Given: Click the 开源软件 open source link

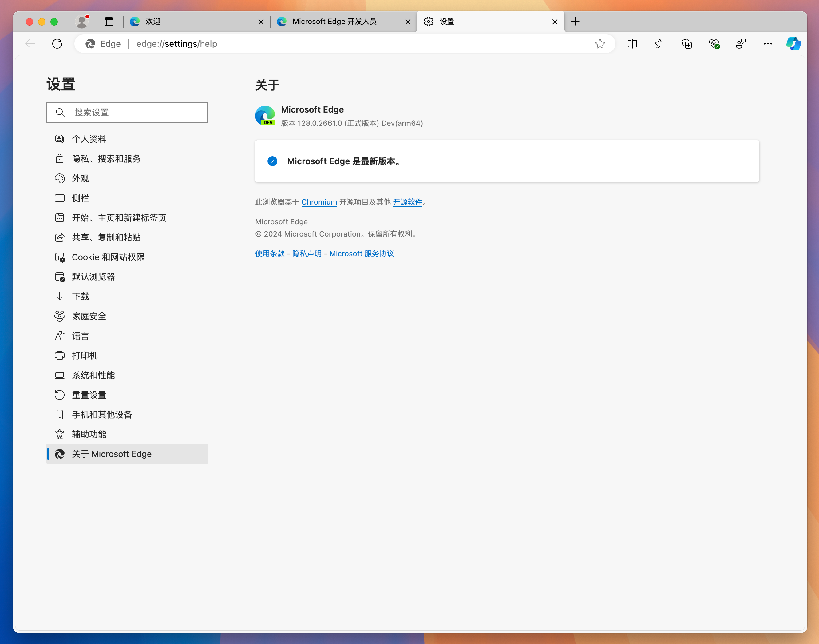Looking at the screenshot, I should (408, 202).
